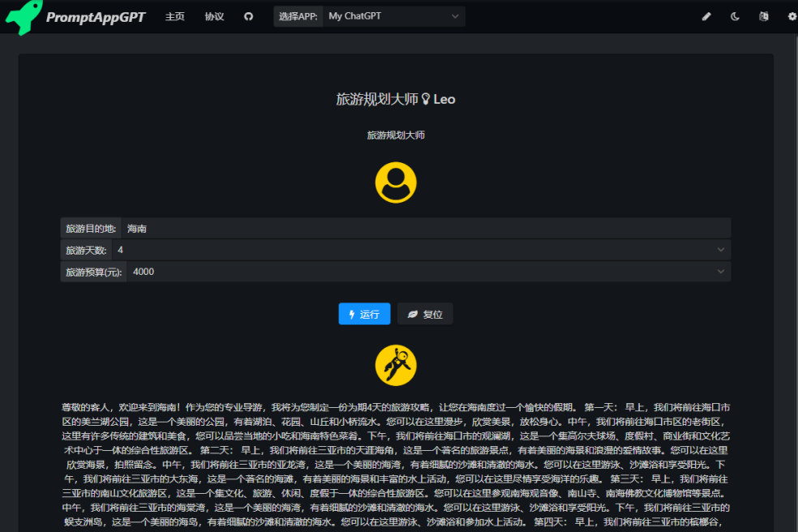Click the small 旅游规划大师 subtitle
Image resolution: width=798 pixels, height=532 pixels.
point(396,135)
